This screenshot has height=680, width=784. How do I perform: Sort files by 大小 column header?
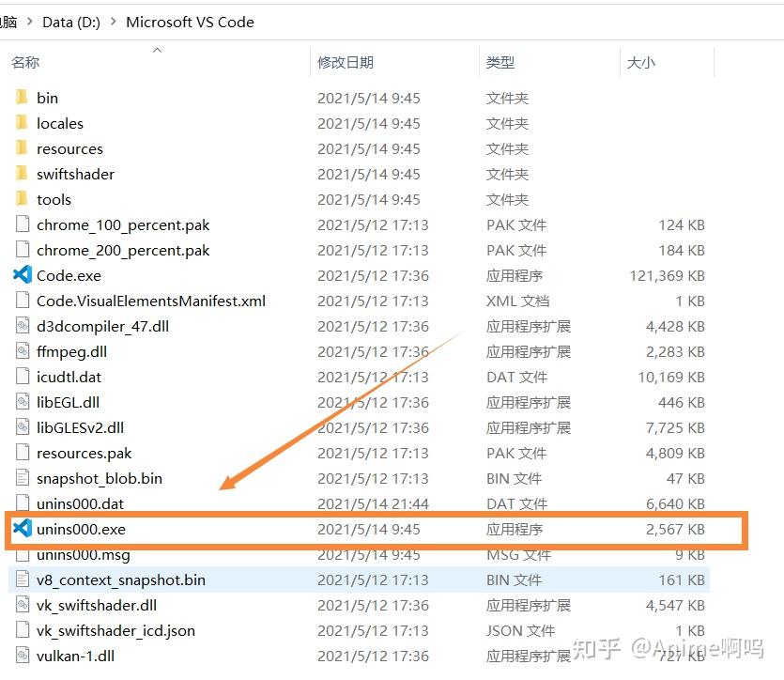click(641, 62)
